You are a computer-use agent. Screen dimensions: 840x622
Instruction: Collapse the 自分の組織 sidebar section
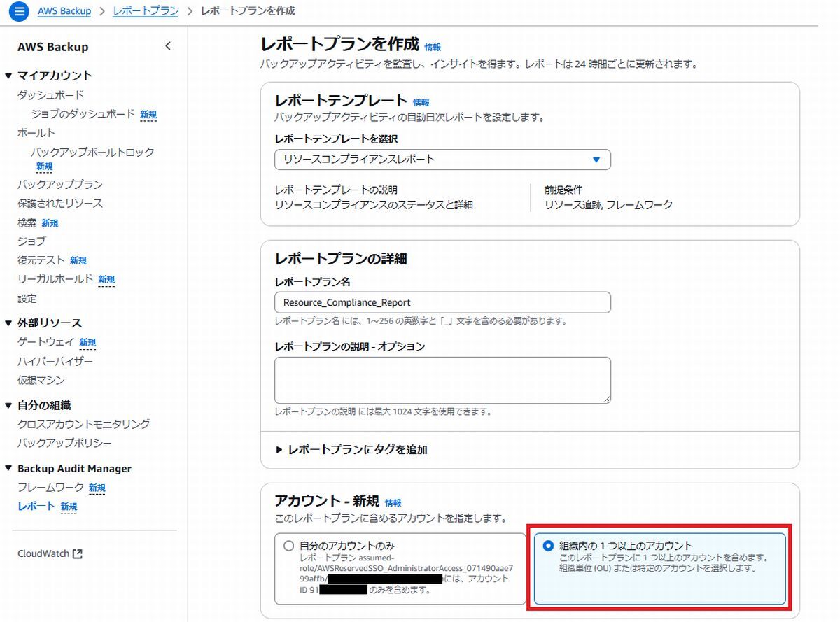pyautogui.click(x=8, y=405)
